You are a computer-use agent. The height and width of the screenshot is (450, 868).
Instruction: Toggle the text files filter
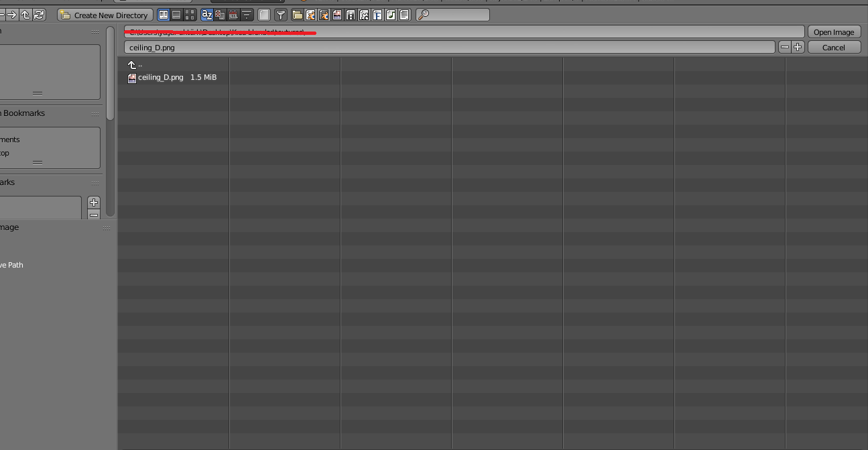click(404, 15)
